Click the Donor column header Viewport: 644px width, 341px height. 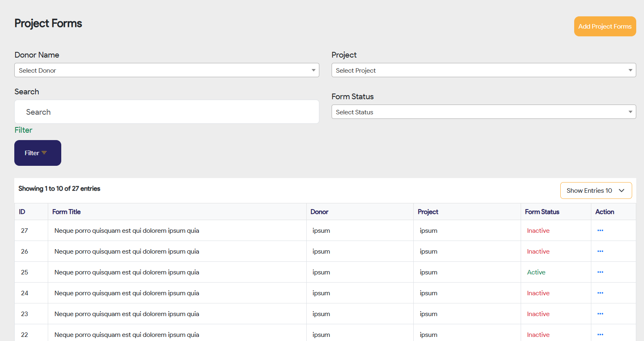(x=319, y=212)
